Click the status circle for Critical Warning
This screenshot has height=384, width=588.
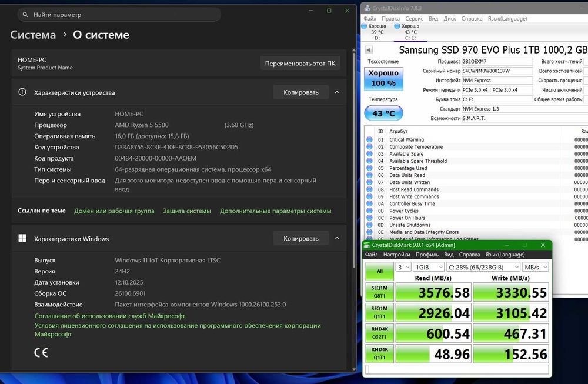point(369,139)
